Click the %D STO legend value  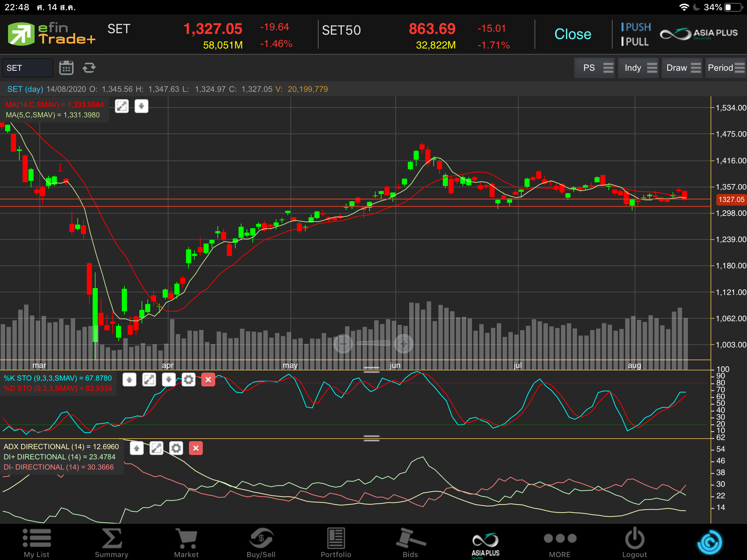coord(58,389)
